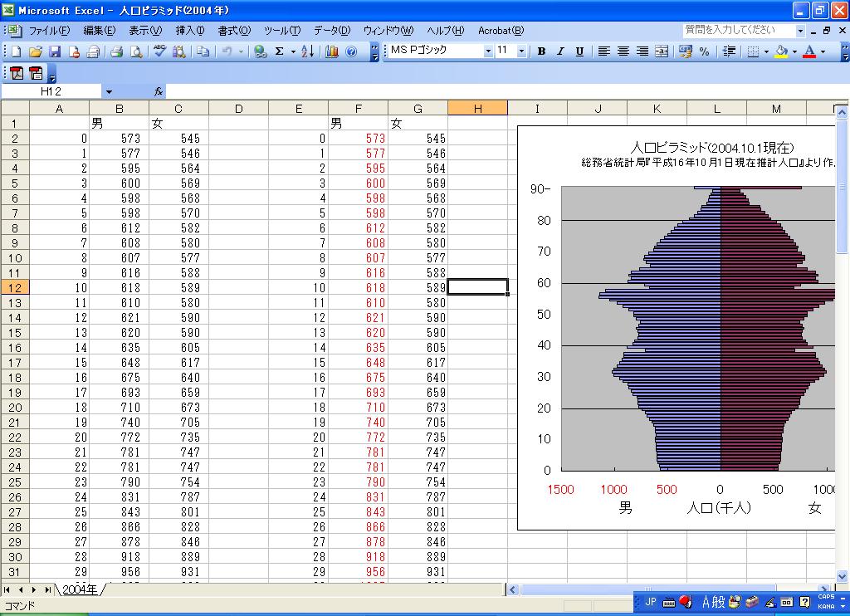Click the vertical scrollbar down arrow
This screenshot has height=616, width=850.
point(842,576)
